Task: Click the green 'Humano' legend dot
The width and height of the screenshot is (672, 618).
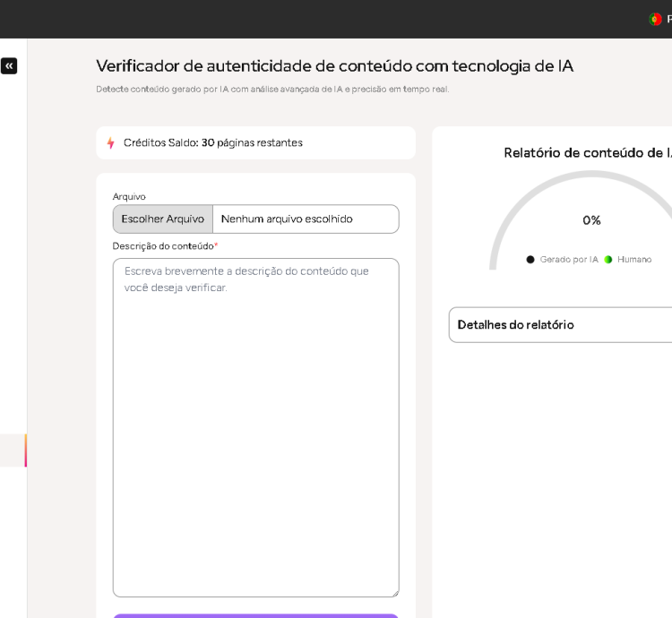Action: (x=608, y=260)
